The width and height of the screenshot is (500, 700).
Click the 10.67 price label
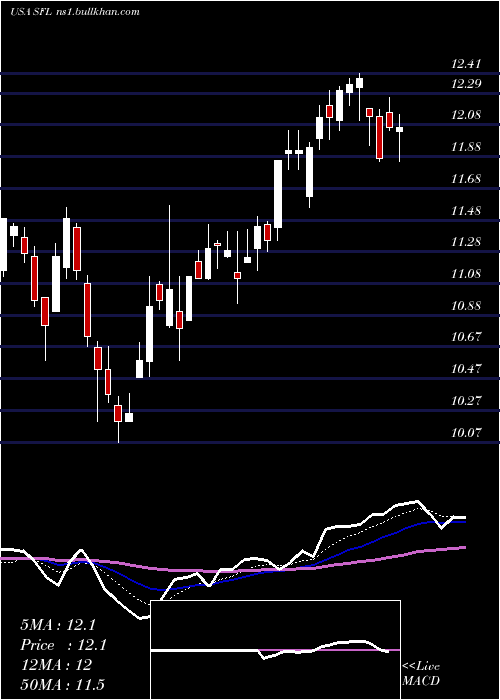click(x=466, y=337)
